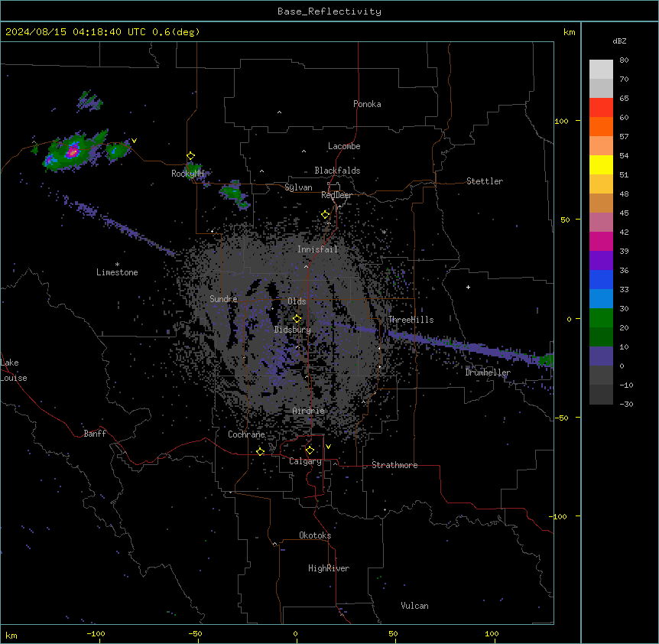
Task: Click the white plus marker west of Drumheller
Action: [468, 287]
